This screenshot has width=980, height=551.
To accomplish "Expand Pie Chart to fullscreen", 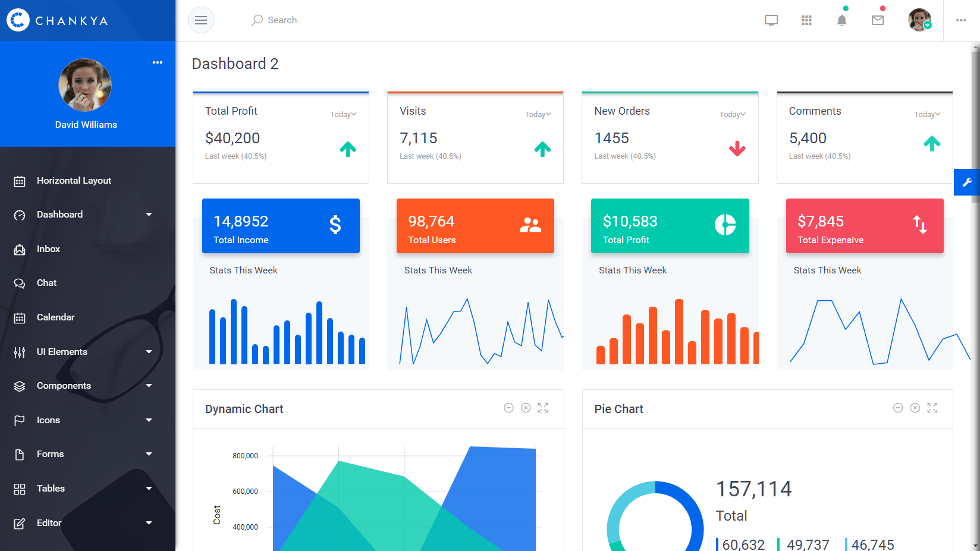I will (932, 408).
